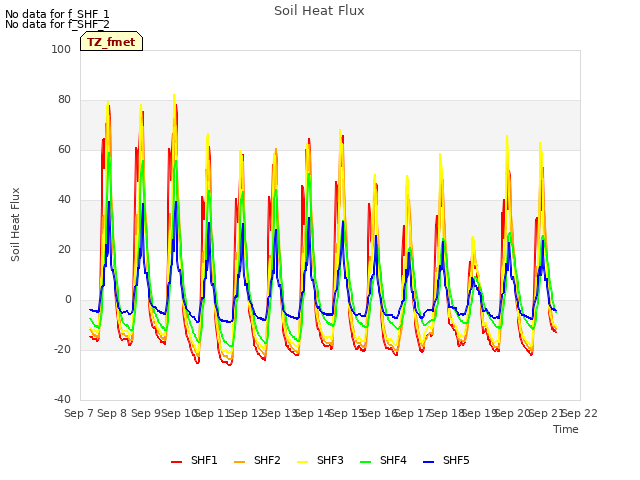Click the 60 y-axis tick label
This screenshot has width=640, height=480.
pyautogui.click(x=64, y=150)
